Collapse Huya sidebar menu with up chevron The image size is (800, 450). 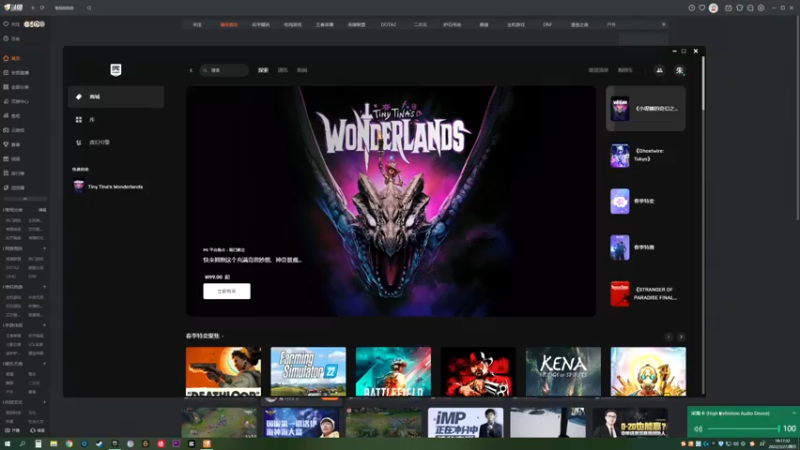tap(24, 198)
